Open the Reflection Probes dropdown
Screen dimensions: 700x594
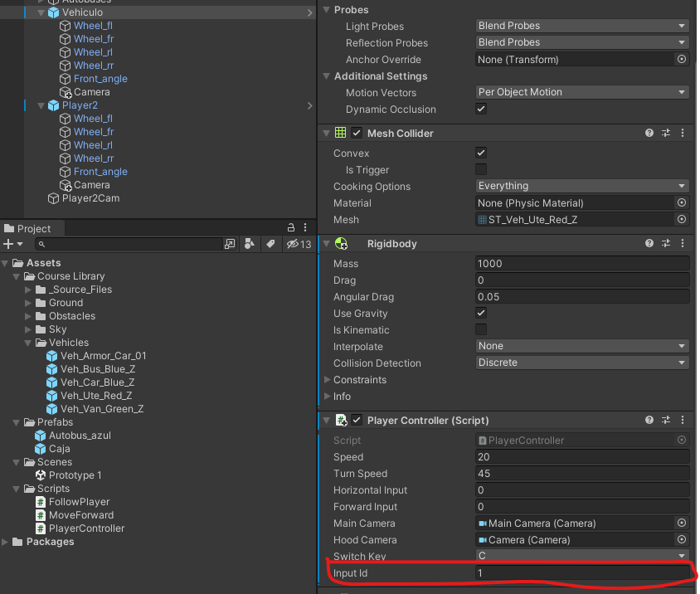[x=582, y=42]
